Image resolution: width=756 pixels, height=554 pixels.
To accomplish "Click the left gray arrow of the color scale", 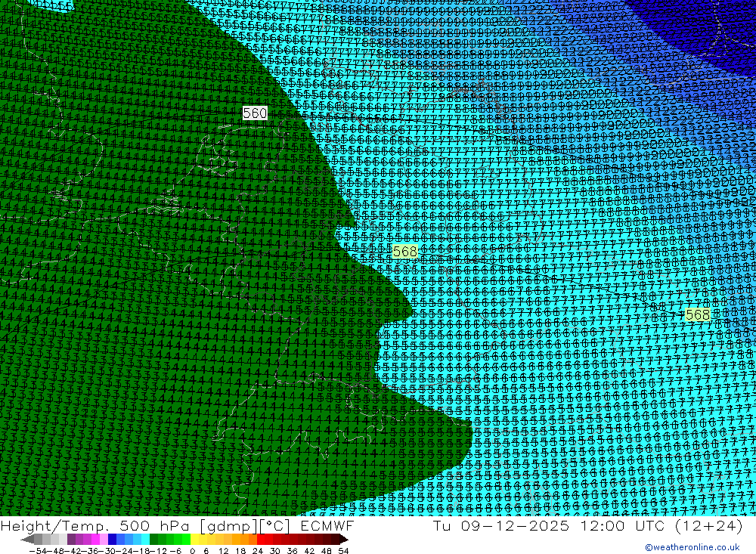I will tap(27, 539).
